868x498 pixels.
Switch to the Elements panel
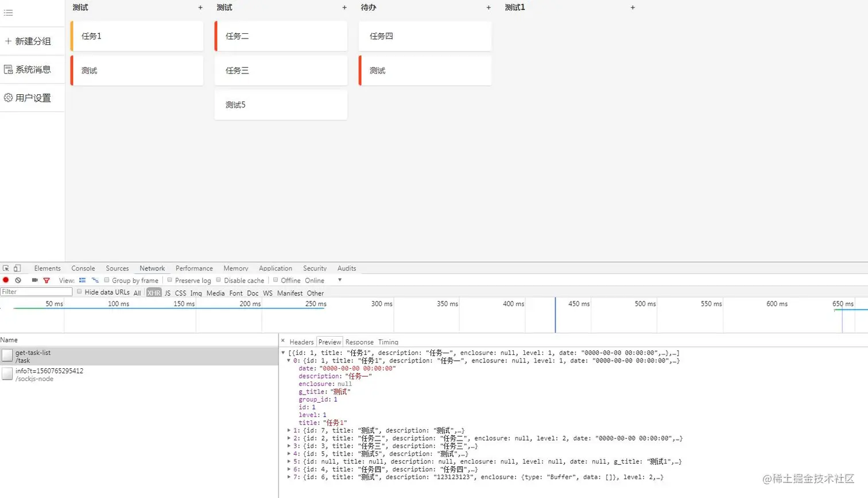tap(47, 268)
